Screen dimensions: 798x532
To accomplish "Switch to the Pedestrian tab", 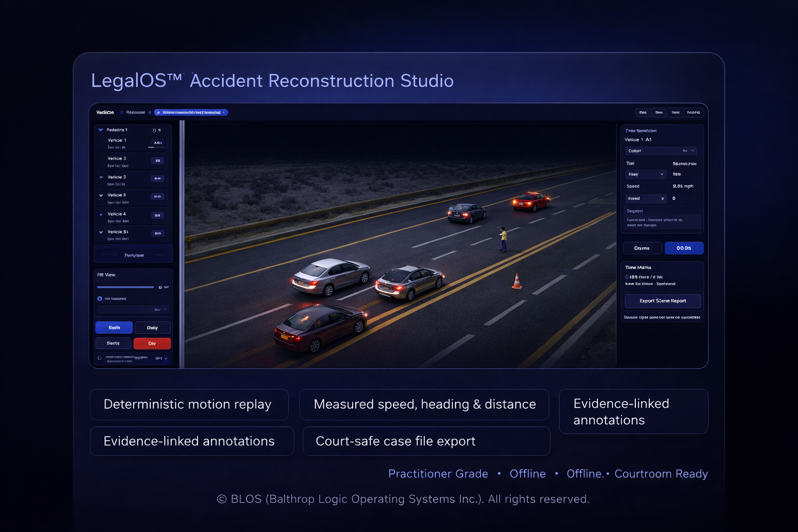I will 135,112.
